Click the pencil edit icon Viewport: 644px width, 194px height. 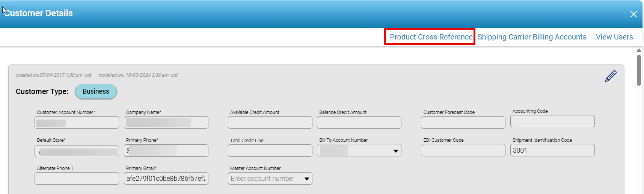611,76
